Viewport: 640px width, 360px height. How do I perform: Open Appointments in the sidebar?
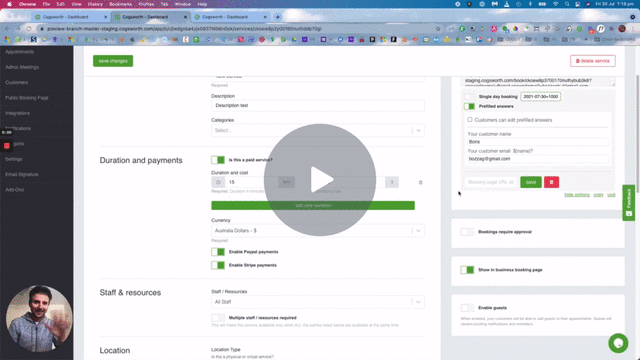(20, 52)
